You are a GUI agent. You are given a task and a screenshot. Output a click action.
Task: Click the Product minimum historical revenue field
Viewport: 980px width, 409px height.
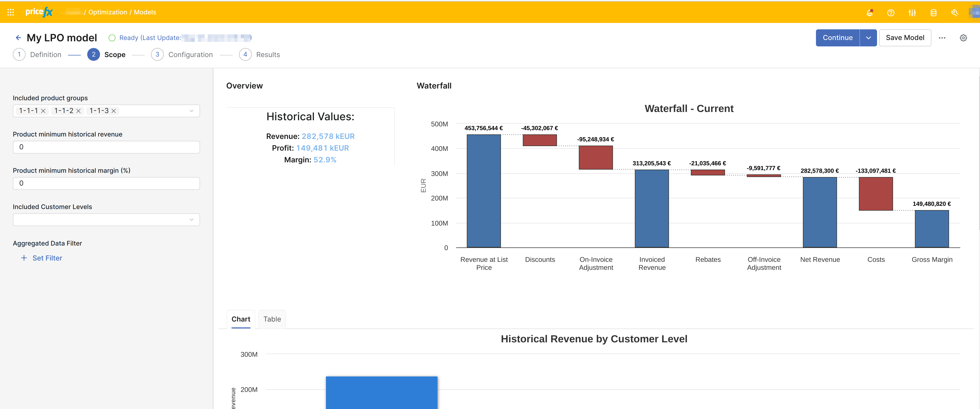click(106, 147)
